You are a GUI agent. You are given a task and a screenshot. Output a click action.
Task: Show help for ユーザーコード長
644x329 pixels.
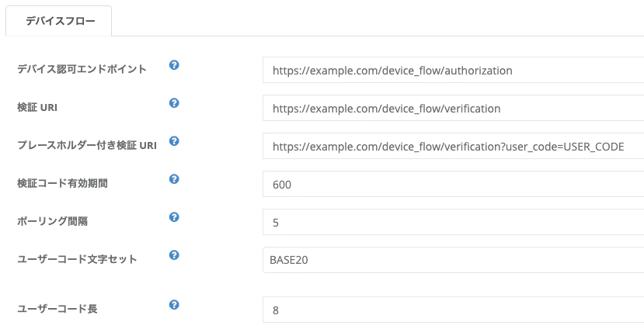click(174, 305)
